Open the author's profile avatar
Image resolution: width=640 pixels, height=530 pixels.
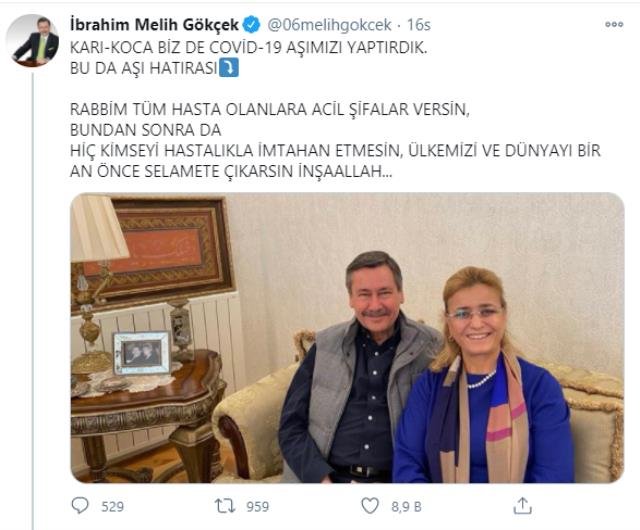pos(33,40)
